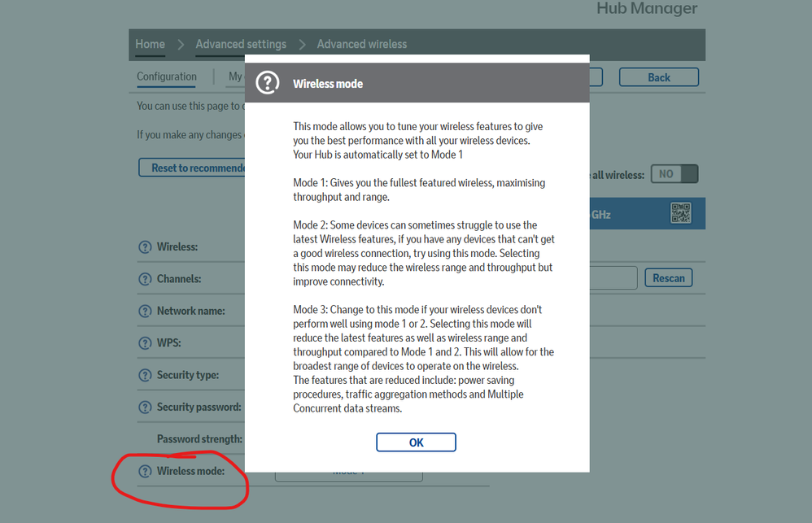Screen dimensions: 812x523
Task: Go to Home breadcrumb
Action: [151, 45]
